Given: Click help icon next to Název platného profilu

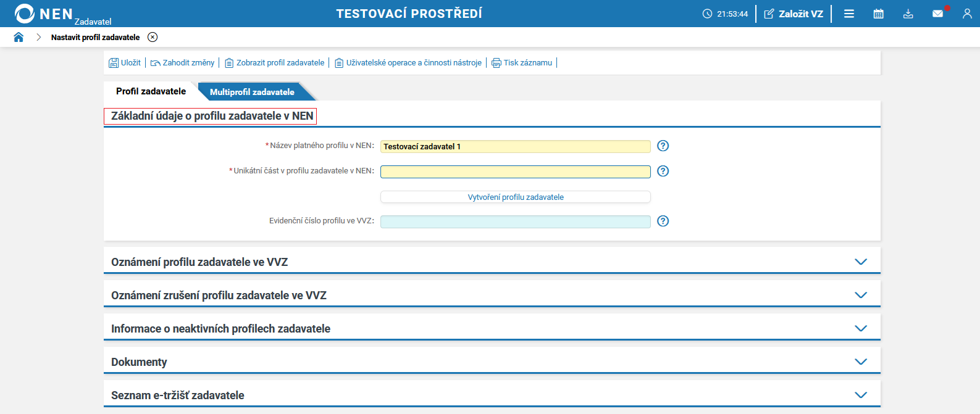Looking at the screenshot, I should pos(663,146).
